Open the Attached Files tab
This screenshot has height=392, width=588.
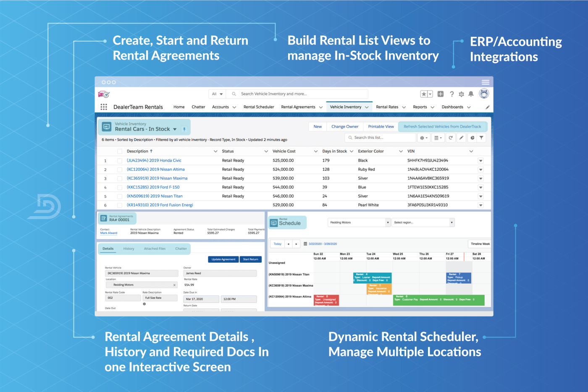(155, 249)
